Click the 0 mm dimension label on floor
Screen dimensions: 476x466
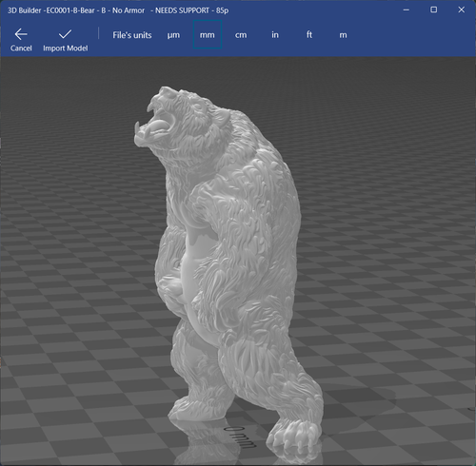240,437
